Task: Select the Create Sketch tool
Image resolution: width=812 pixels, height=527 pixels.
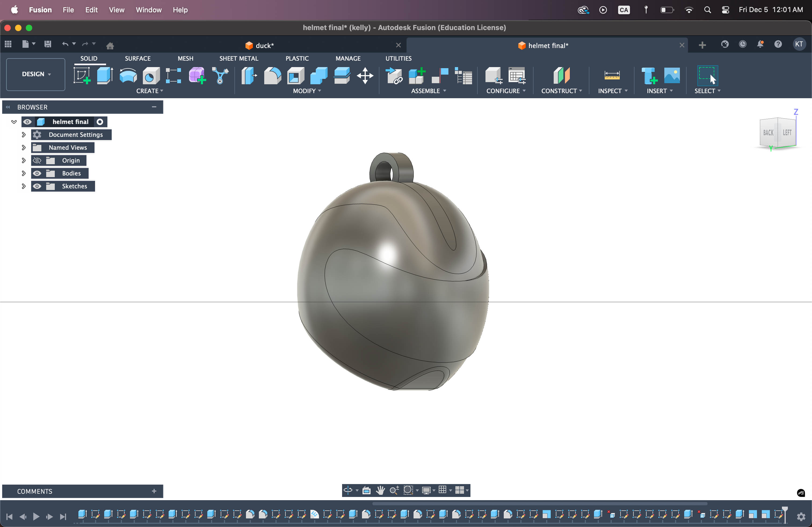Action: [x=82, y=75]
